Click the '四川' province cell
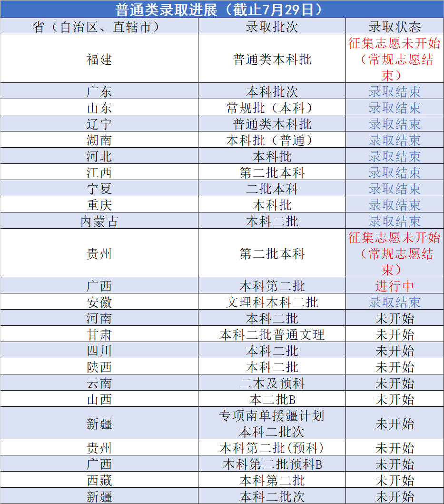The width and height of the screenshot is (444, 504). pos(99,351)
